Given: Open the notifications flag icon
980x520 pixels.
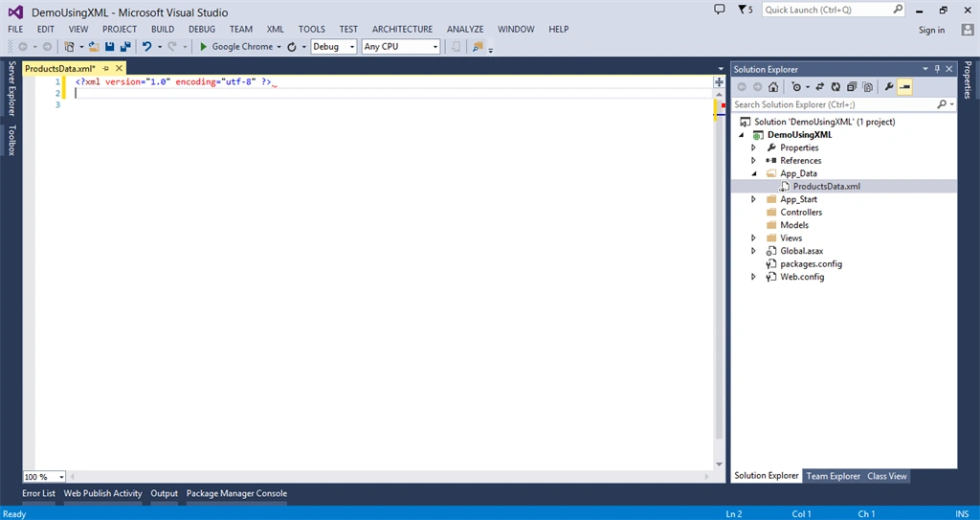Looking at the screenshot, I should coord(742,10).
